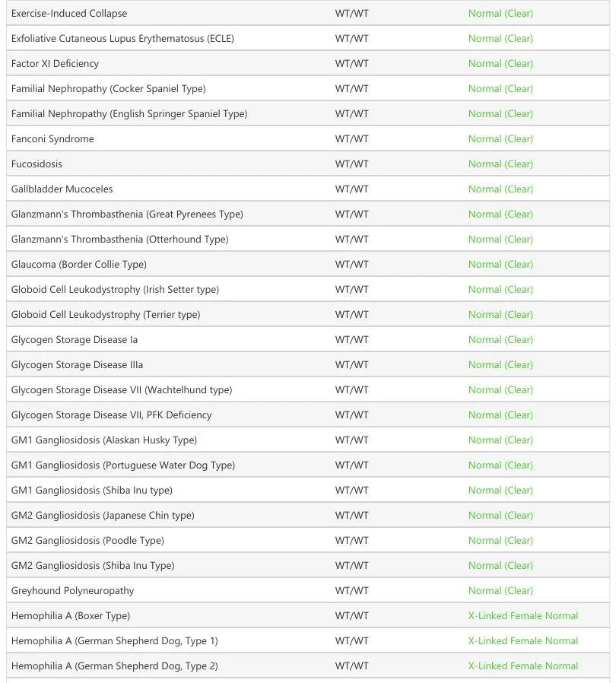Click Normal (Clear) for Glycogen Storage Disease Ia
616x683 pixels.
(500, 340)
